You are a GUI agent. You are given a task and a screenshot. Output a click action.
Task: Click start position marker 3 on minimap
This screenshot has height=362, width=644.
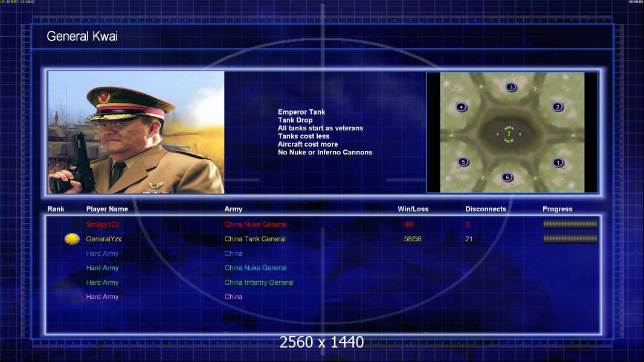511,87
